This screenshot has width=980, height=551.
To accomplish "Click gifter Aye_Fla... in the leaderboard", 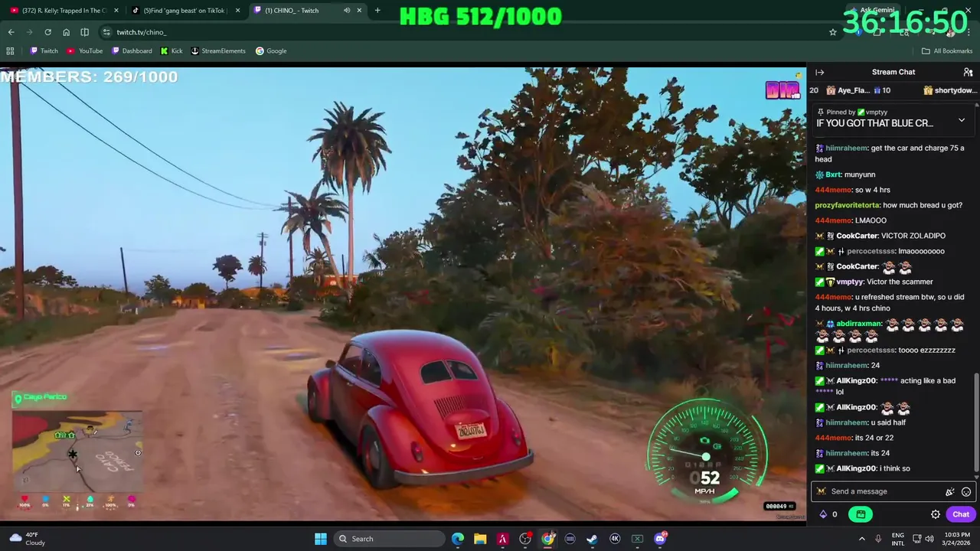I will (854, 90).
